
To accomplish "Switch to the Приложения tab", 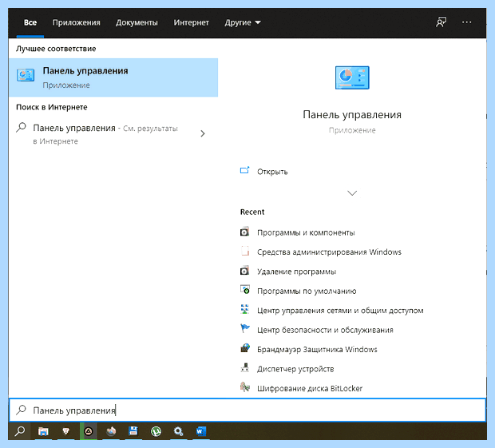I will click(x=77, y=22).
